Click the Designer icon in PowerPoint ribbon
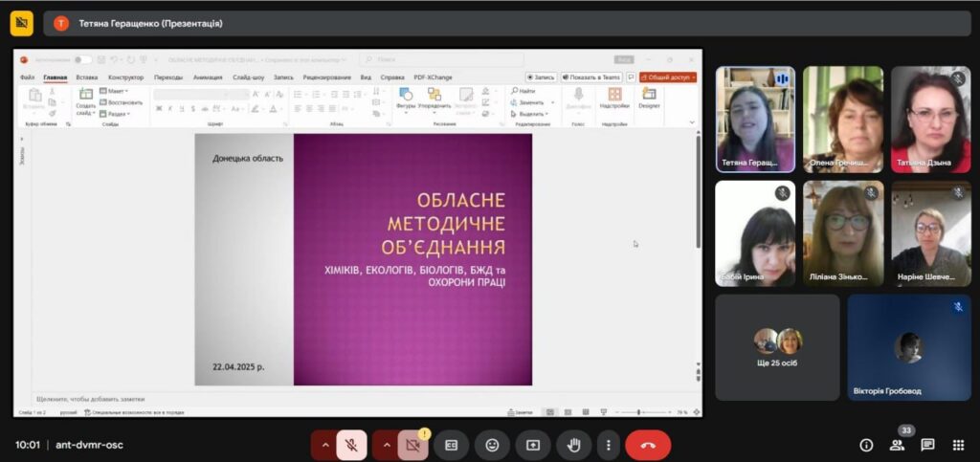Screen dimensions: 980x462 tap(649, 99)
